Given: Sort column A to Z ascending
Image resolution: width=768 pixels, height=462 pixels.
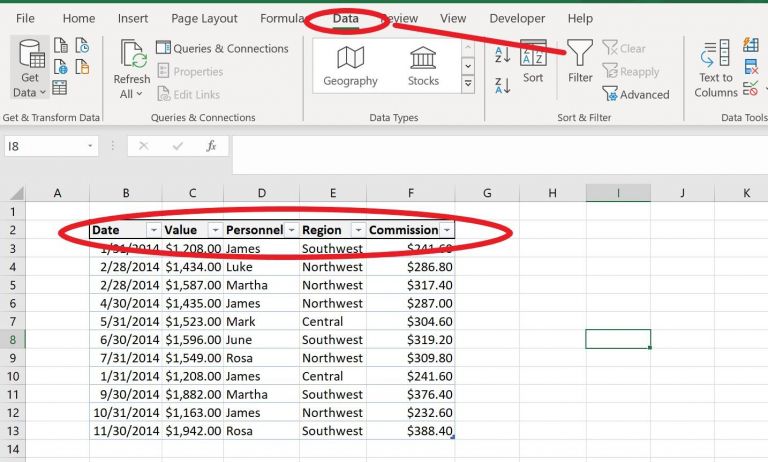Looking at the screenshot, I should click(x=503, y=56).
